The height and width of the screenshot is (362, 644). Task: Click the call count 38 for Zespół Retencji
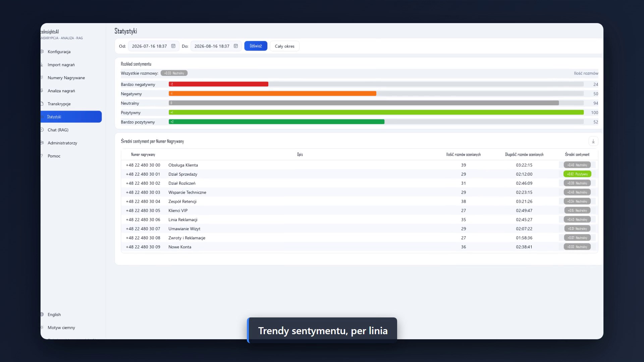pos(463,201)
